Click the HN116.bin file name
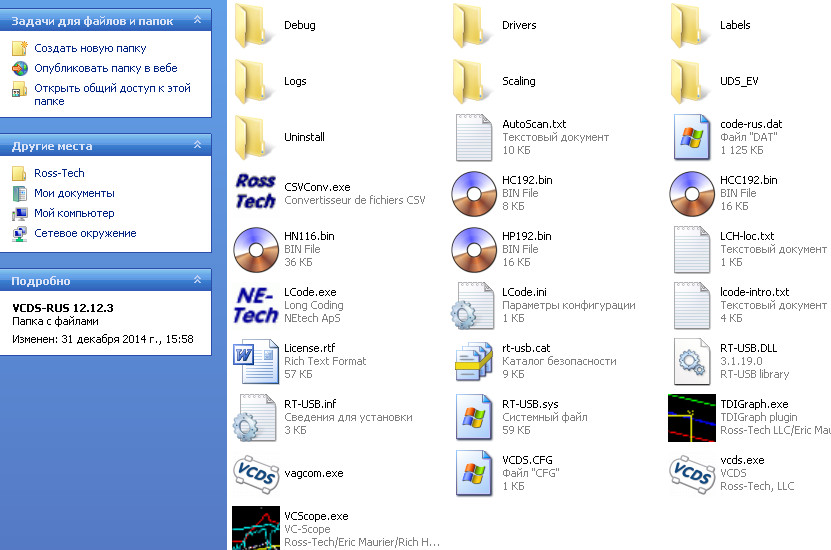Screen dimensions: 831x550 [309, 236]
